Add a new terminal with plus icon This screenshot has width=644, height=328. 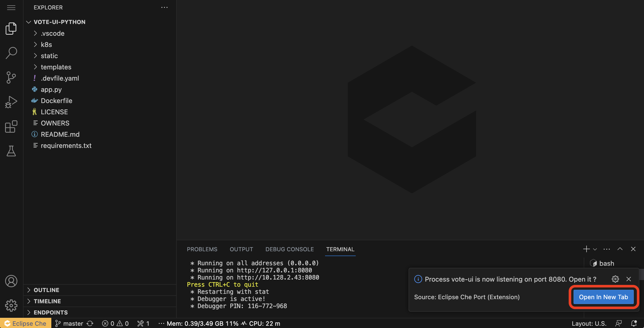click(586, 249)
